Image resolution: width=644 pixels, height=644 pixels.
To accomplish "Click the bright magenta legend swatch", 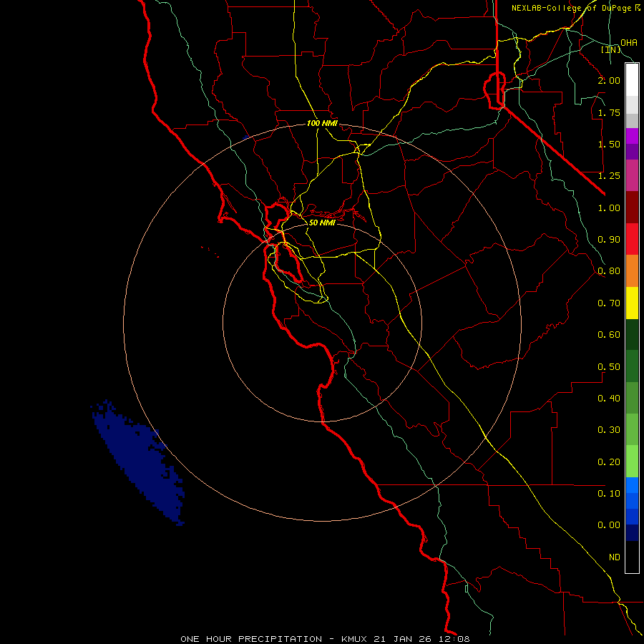I will 632,136.
